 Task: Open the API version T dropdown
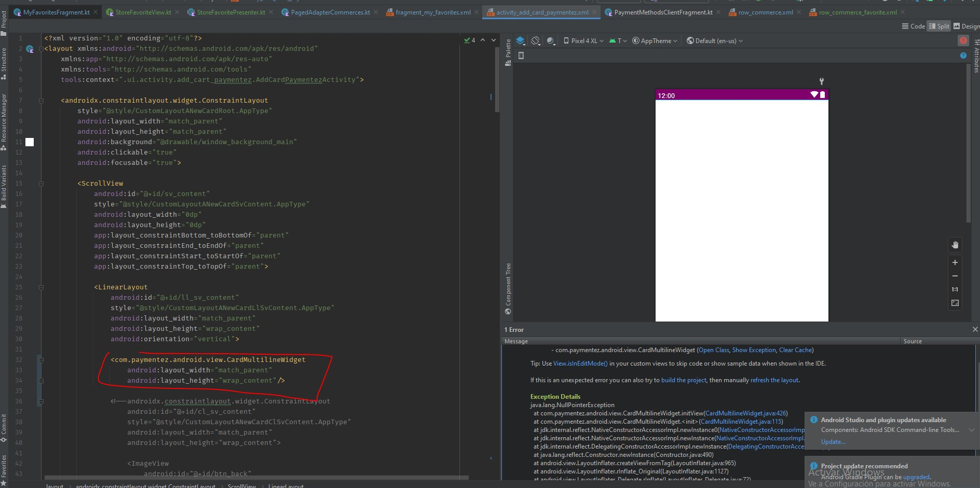coord(618,41)
